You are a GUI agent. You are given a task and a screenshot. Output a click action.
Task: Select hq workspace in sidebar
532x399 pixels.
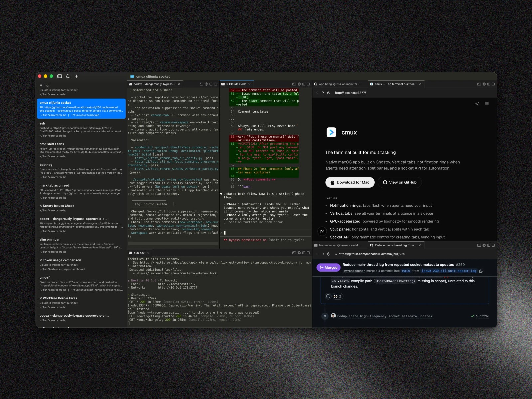point(81,90)
